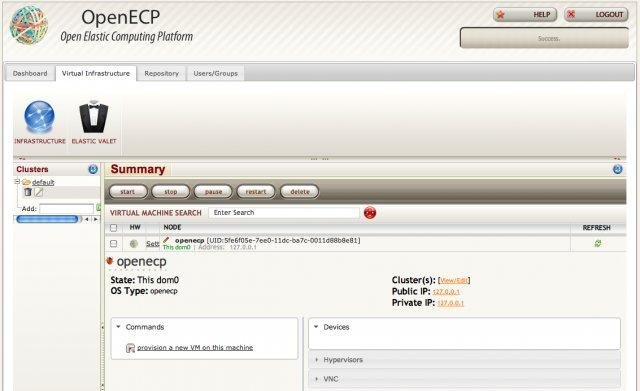This screenshot has width=640, height=391.
Task: Click green add-cluster icon next to Add field
Action: coord(98,208)
